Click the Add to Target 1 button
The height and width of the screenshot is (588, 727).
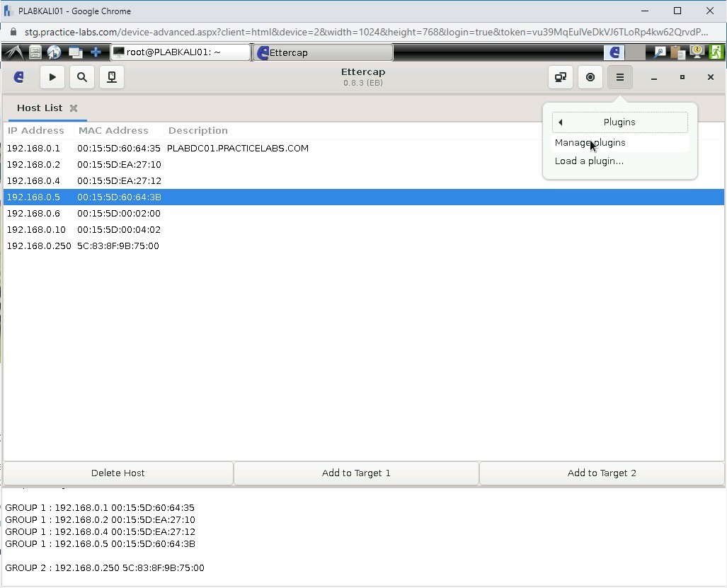[356, 473]
